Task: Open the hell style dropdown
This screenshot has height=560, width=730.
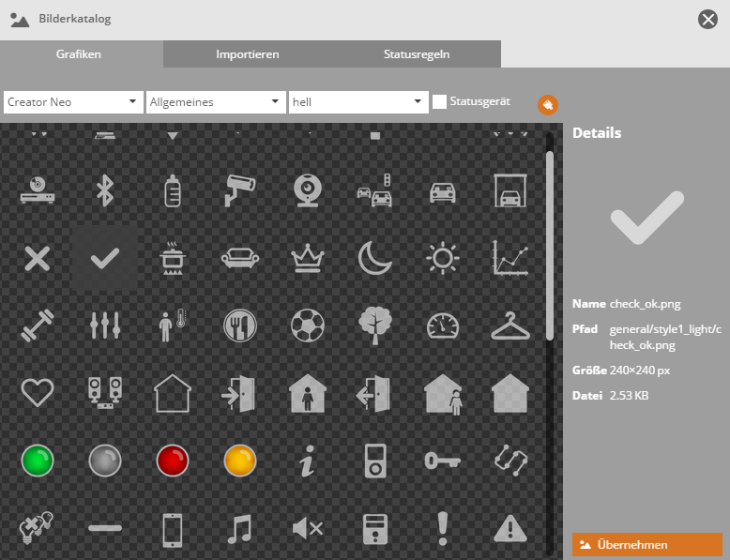Action: click(358, 101)
